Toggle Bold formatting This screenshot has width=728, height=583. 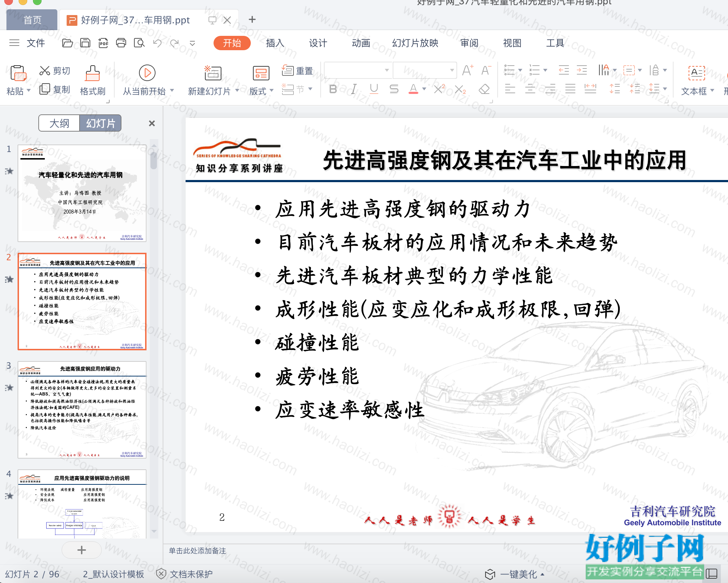click(x=333, y=89)
